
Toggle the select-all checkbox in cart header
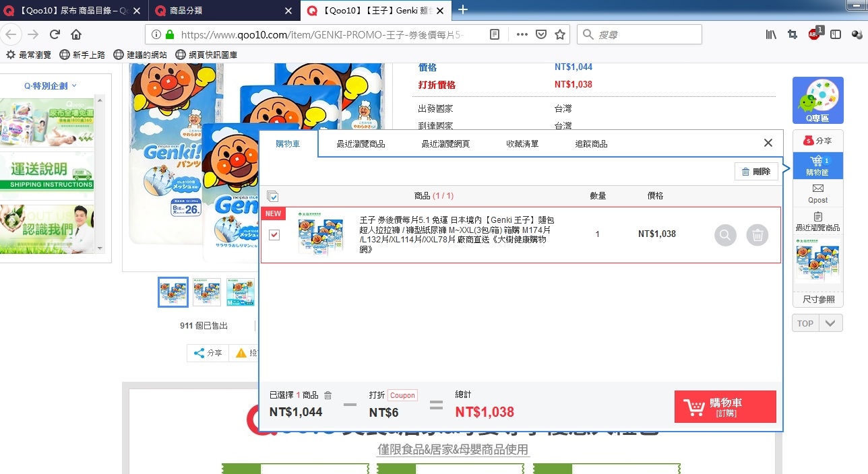coord(272,197)
